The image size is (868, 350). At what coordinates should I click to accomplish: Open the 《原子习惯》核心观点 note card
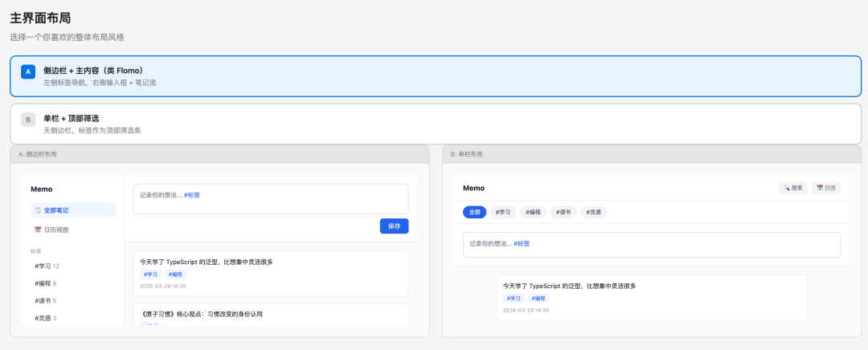[x=270, y=314]
